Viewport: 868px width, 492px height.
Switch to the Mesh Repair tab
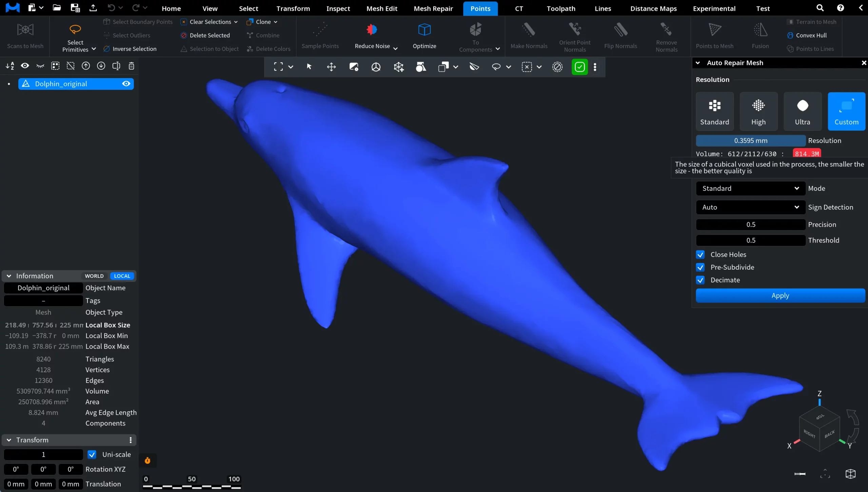[x=433, y=8]
